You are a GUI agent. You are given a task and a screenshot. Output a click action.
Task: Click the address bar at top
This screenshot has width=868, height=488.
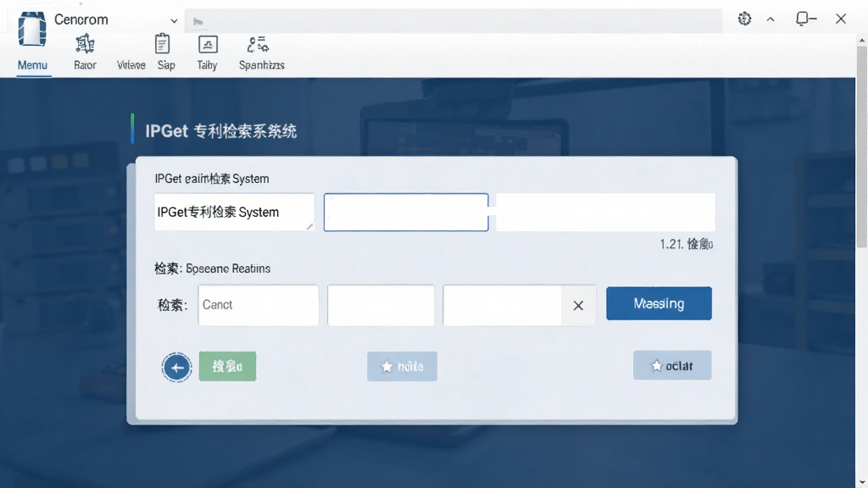click(x=453, y=21)
